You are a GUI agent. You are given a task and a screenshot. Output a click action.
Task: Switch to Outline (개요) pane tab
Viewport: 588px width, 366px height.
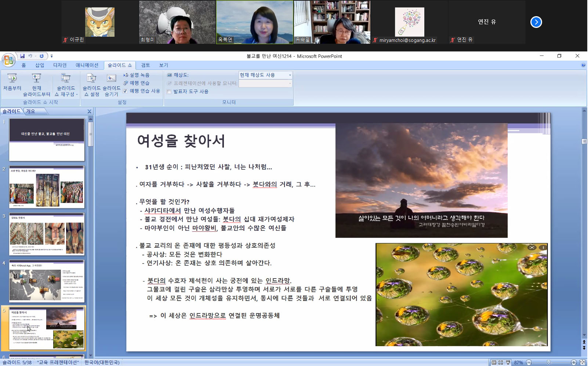click(30, 111)
